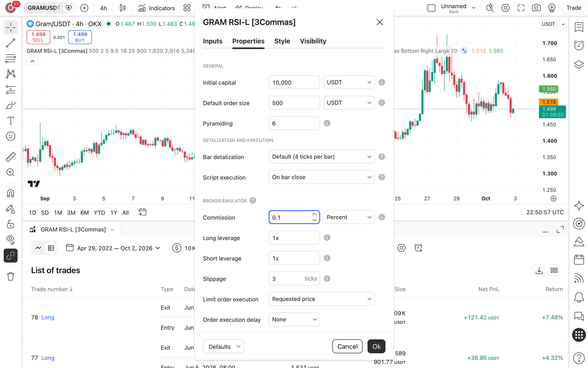Click the red 1.498 SELL button
Screen dimensions: 588x368
click(38, 37)
